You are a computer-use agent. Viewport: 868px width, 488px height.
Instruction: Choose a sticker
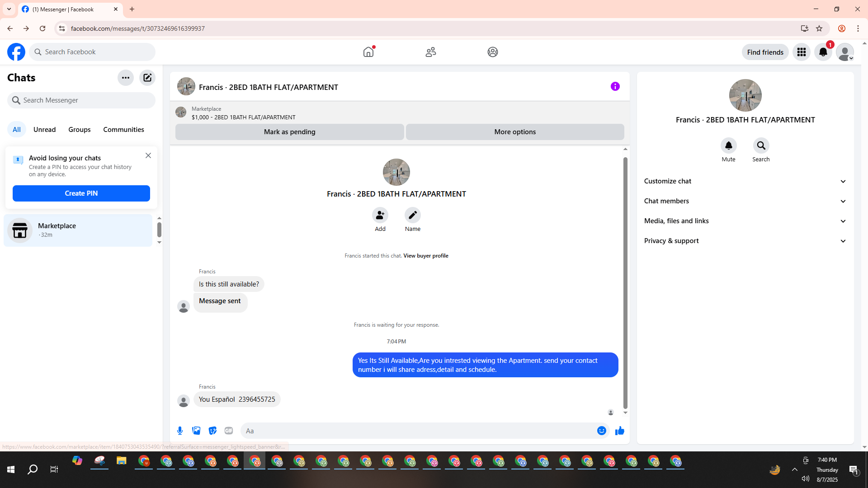tap(212, 431)
